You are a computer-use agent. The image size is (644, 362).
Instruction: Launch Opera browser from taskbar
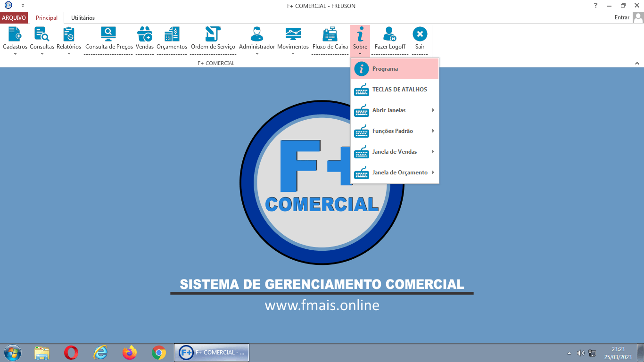pyautogui.click(x=71, y=353)
